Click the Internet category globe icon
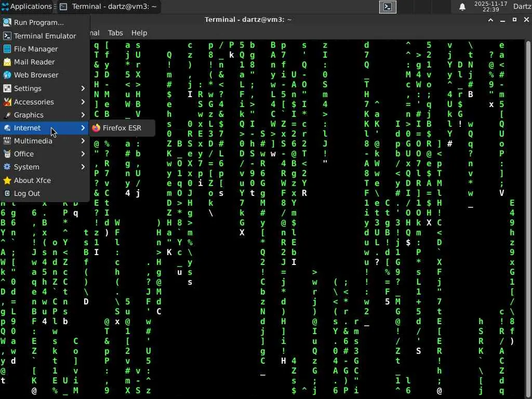 7,128
